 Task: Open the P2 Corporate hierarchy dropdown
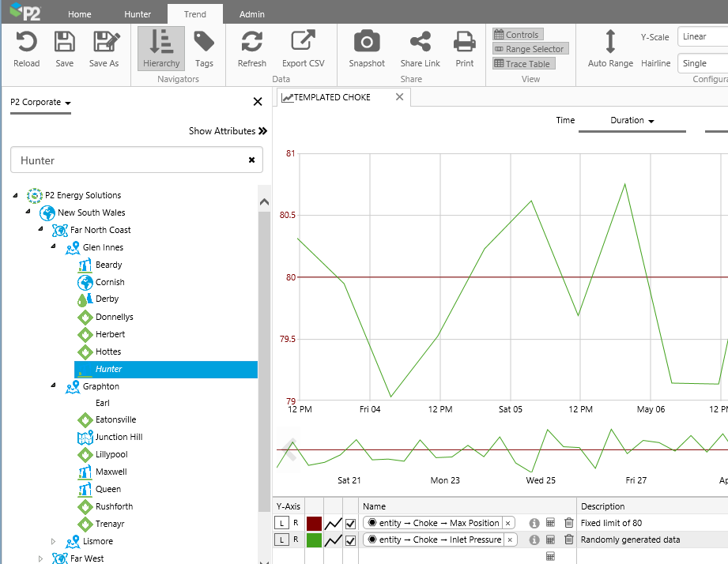[x=40, y=103]
